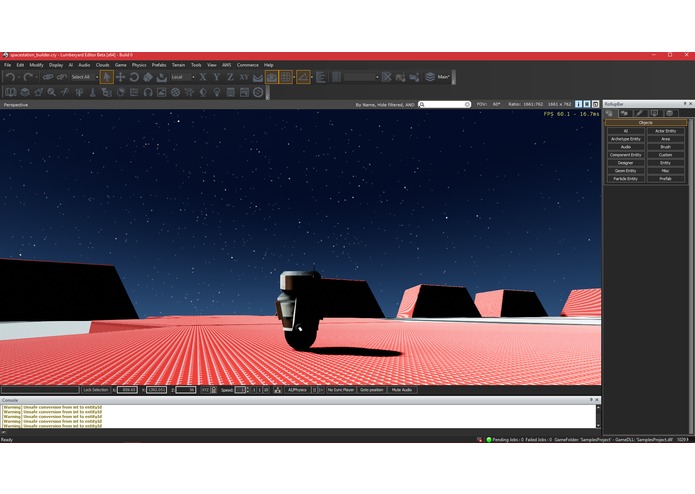Open the Commerce menu
Screen dimensions: 695x494
(x=247, y=65)
